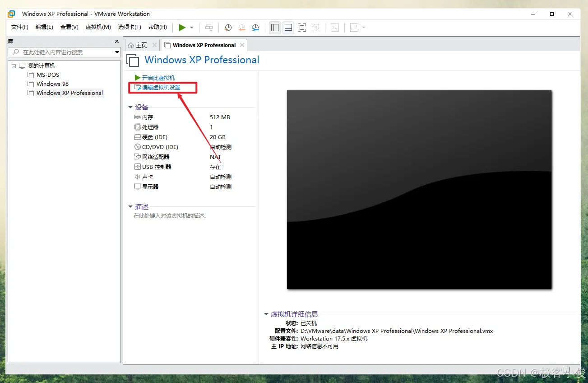Click the 主 IP 地址 网络信息不可用 text

point(319,346)
